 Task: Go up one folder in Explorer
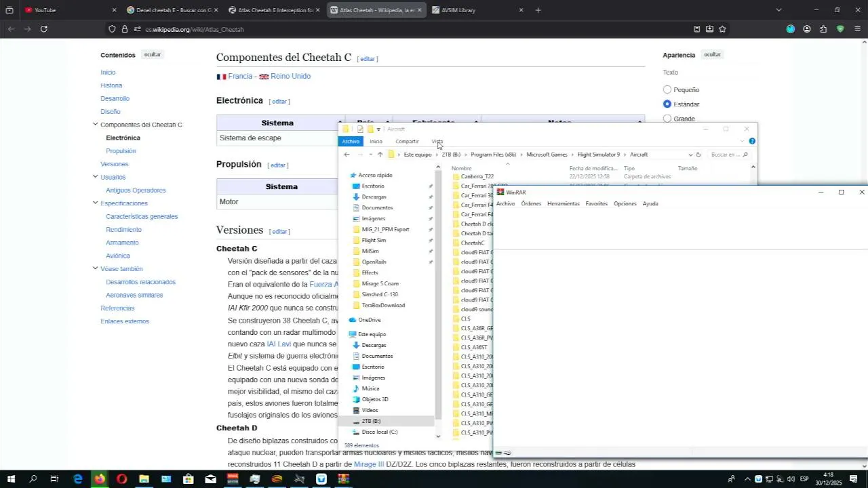tap(380, 155)
